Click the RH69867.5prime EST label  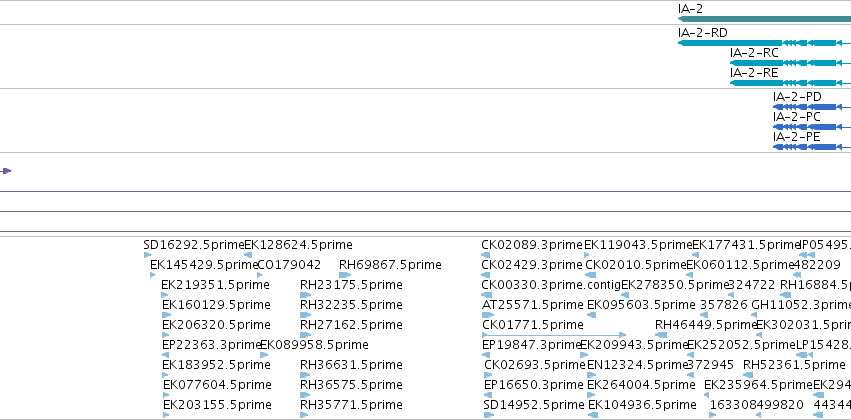pyautogui.click(x=390, y=265)
